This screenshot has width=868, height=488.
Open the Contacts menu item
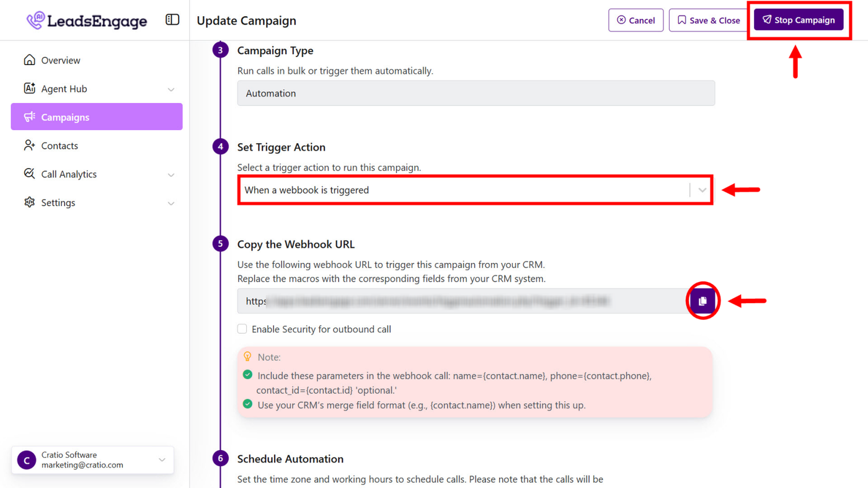click(60, 146)
